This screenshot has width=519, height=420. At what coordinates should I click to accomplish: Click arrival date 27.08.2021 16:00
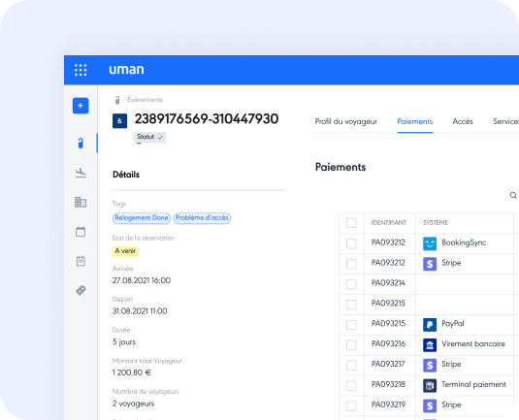(x=142, y=280)
